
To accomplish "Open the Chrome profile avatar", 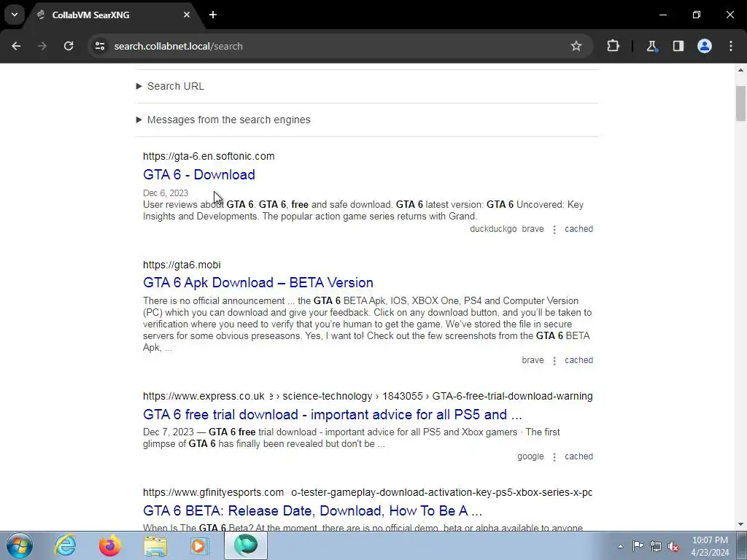I will (705, 46).
